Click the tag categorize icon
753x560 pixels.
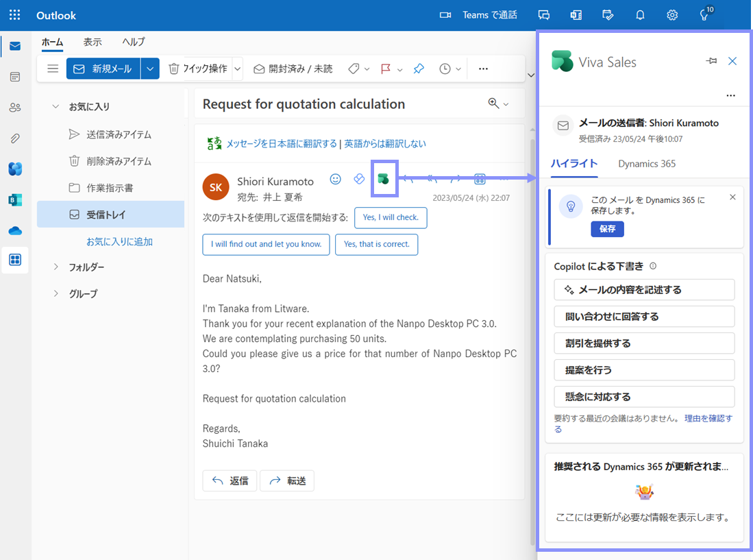click(x=354, y=69)
